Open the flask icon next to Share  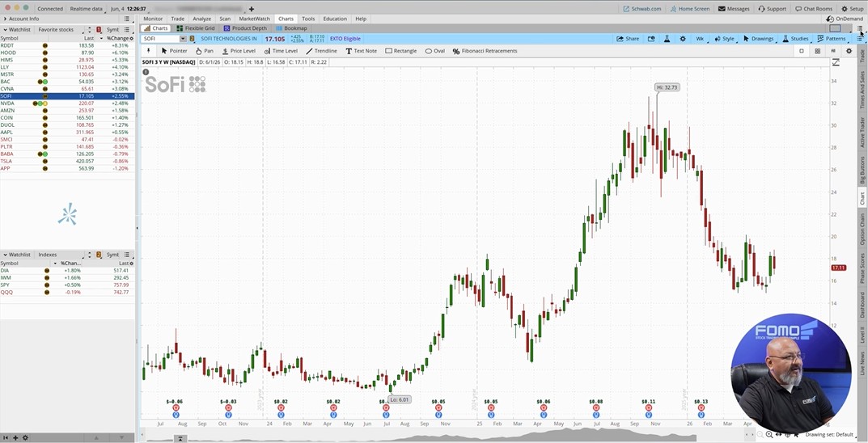[x=667, y=39]
